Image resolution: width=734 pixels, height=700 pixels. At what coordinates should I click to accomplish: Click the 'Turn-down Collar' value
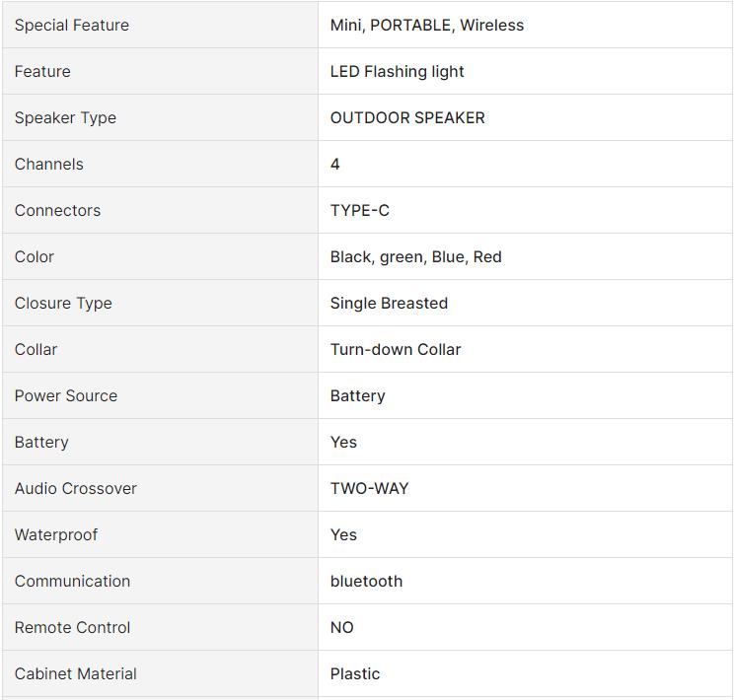pyautogui.click(x=396, y=349)
